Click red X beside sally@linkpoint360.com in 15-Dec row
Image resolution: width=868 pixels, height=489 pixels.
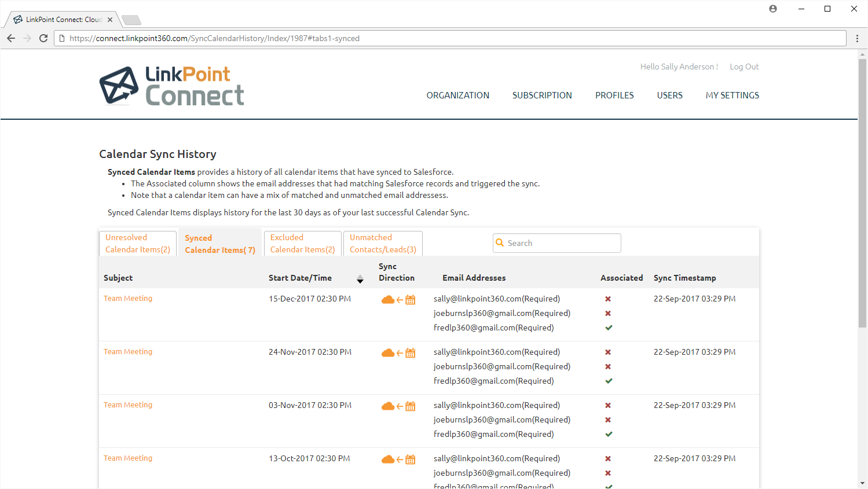[608, 299]
